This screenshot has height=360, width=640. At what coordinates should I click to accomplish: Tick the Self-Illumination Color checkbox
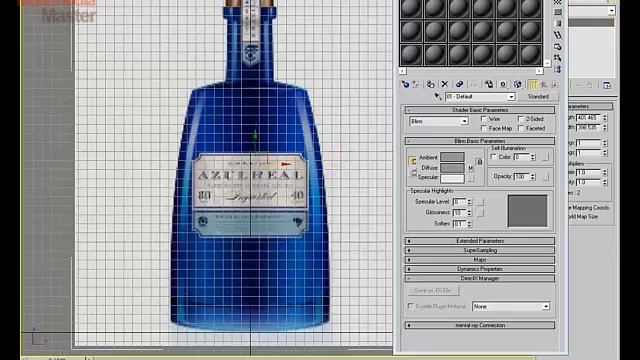pyautogui.click(x=493, y=157)
